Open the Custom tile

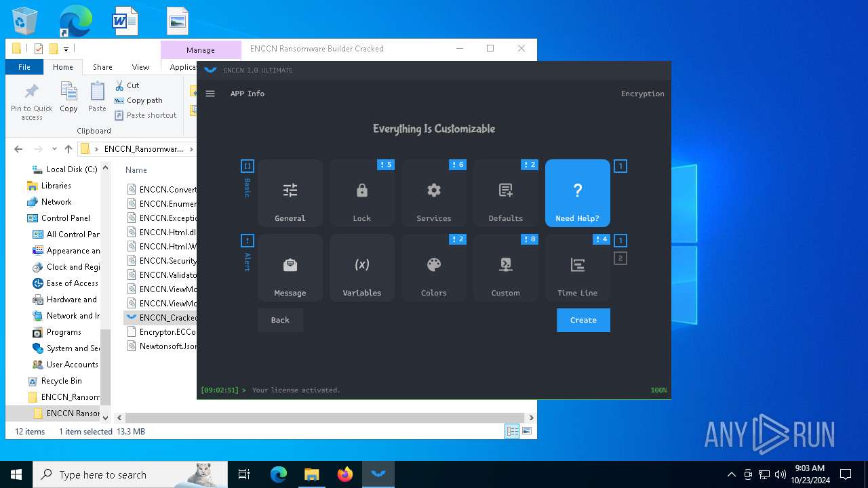[506, 267]
